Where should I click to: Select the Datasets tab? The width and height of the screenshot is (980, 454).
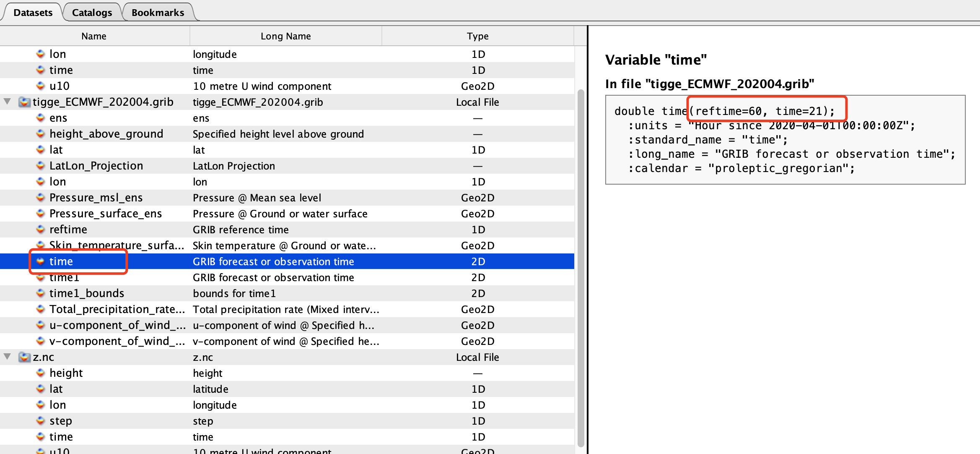point(33,13)
